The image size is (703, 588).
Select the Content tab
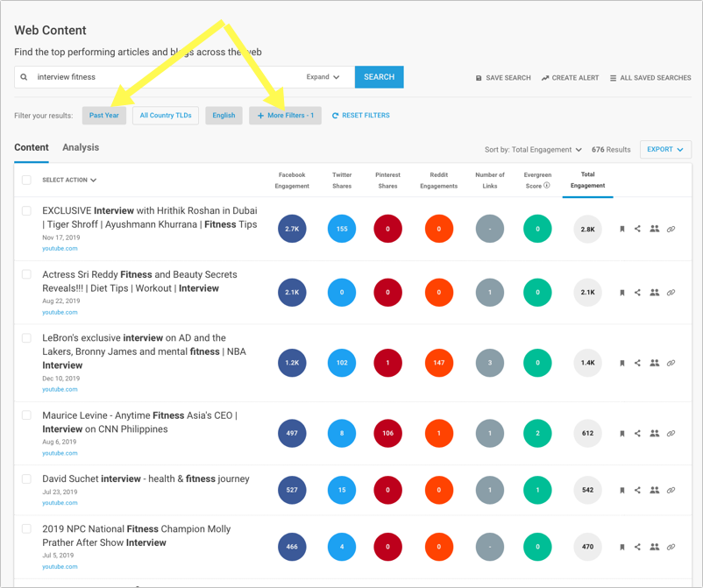[x=32, y=147]
